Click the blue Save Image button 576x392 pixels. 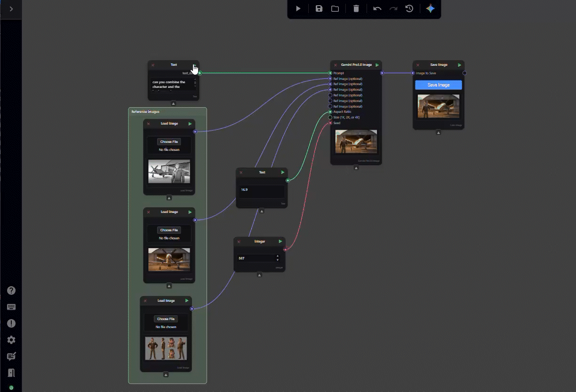click(439, 85)
